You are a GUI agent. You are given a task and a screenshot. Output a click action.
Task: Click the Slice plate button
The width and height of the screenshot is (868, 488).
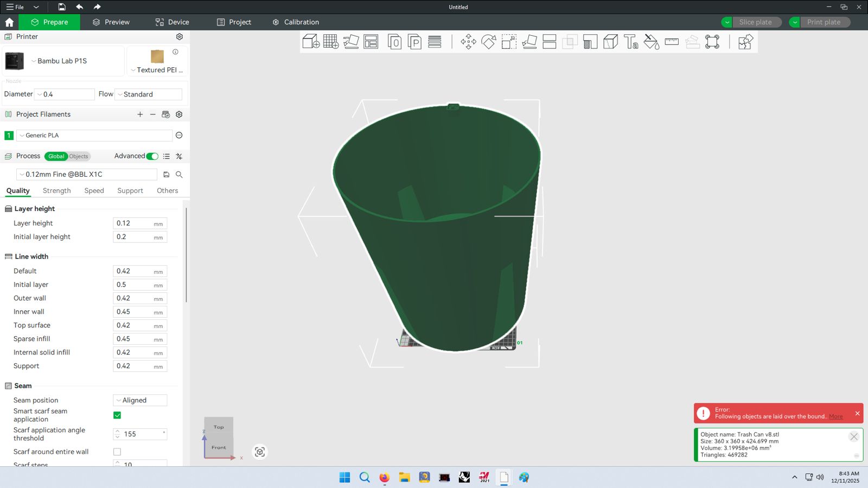[x=755, y=22]
